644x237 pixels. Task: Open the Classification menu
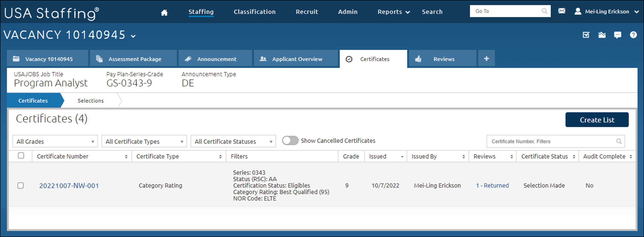(254, 12)
